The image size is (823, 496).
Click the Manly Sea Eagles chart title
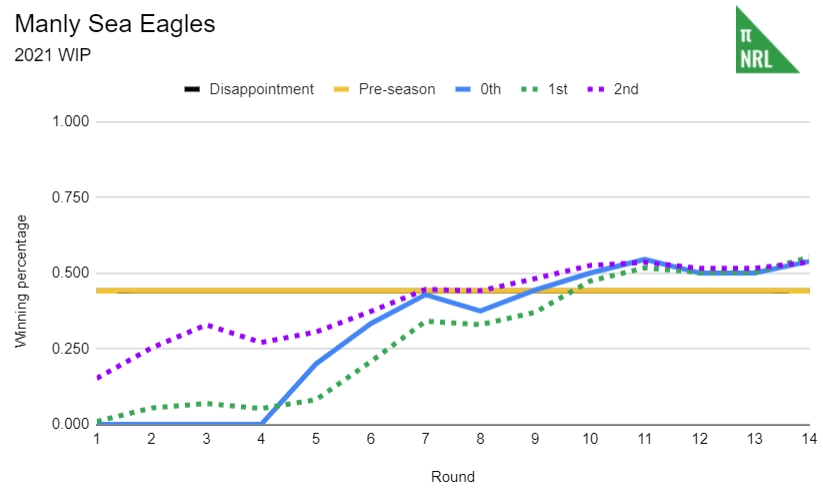coord(115,24)
